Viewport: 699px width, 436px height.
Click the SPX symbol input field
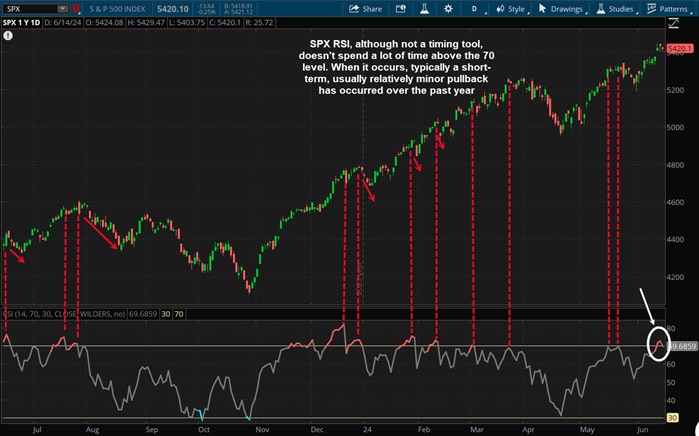[30, 8]
